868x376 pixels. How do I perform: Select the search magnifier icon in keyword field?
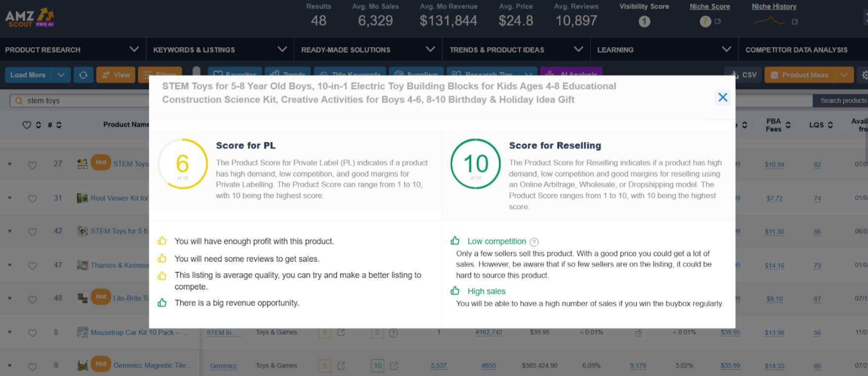pyautogui.click(x=19, y=100)
